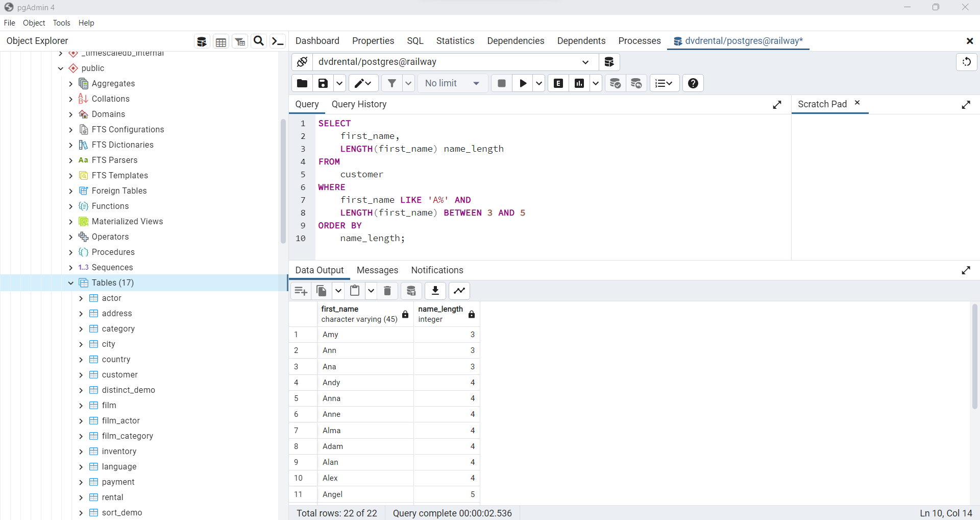Close the Scratch Pad tab
This screenshot has height=520, width=980.
pos(857,103)
